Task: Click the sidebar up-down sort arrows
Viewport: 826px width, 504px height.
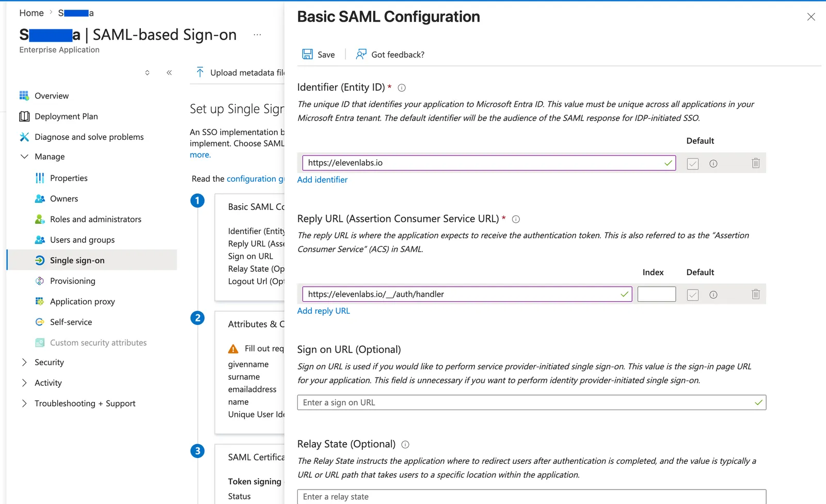Action: [147, 73]
